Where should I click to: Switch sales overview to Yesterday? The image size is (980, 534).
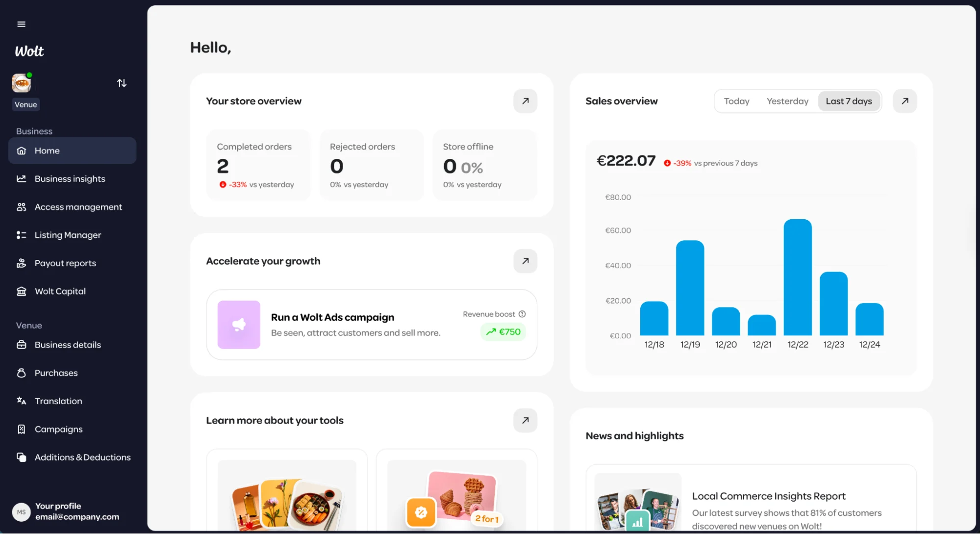pos(787,101)
